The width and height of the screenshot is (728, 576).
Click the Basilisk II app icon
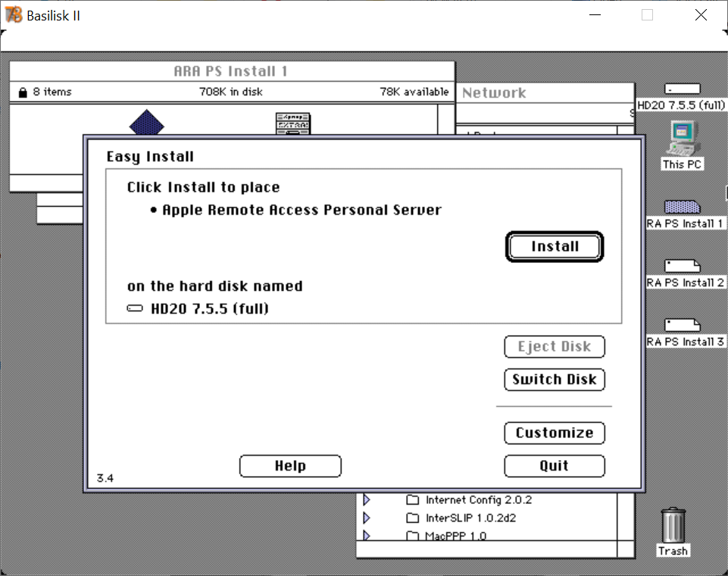point(14,15)
